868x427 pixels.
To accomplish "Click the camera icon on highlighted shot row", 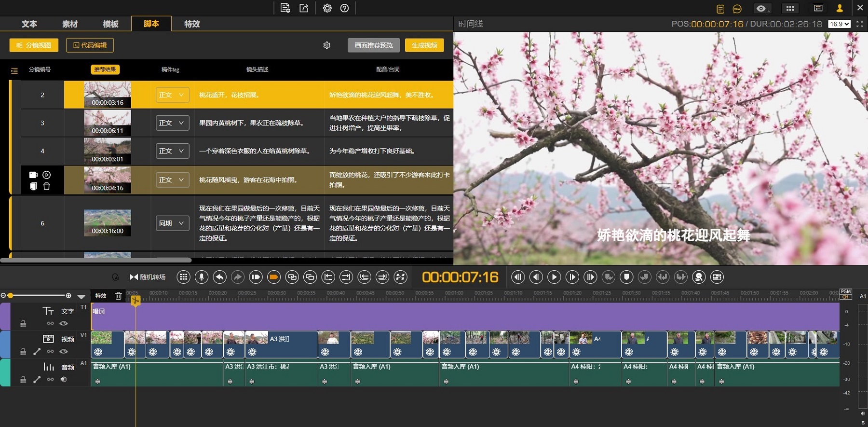I will point(33,175).
